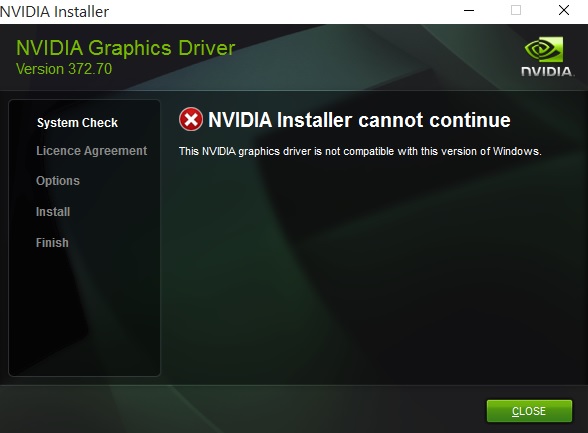Screen dimensions: 588x433
Task: Click the NVIDIA Installer window title
Action: (x=54, y=12)
